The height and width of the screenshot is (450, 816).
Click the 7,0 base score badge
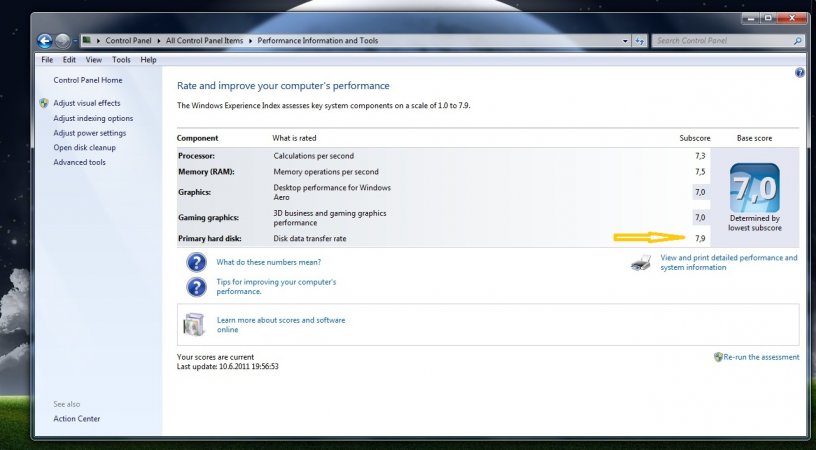click(755, 187)
